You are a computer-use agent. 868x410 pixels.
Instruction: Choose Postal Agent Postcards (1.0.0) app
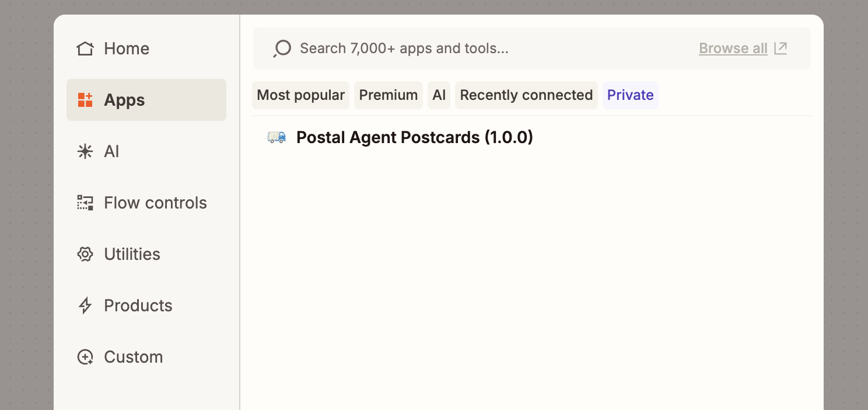[x=414, y=137]
